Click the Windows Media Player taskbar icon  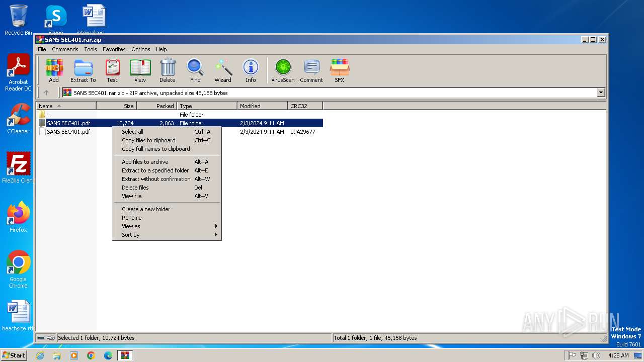pyautogui.click(x=74, y=355)
